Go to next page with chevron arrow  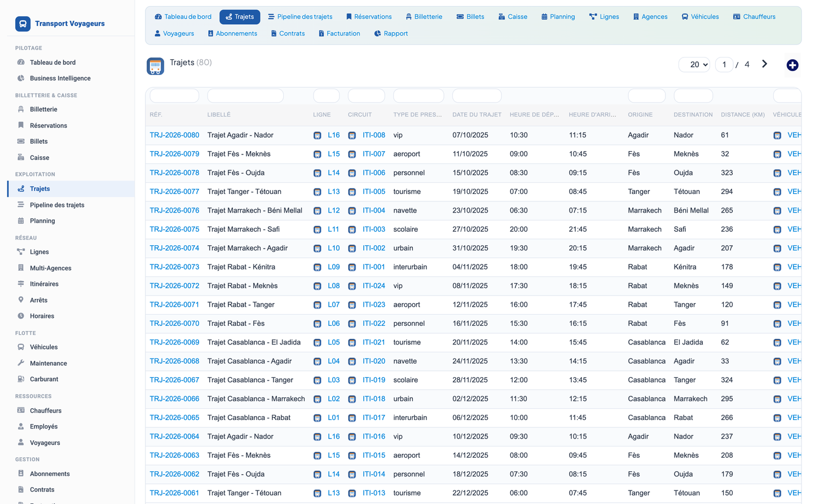(x=765, y=64)
